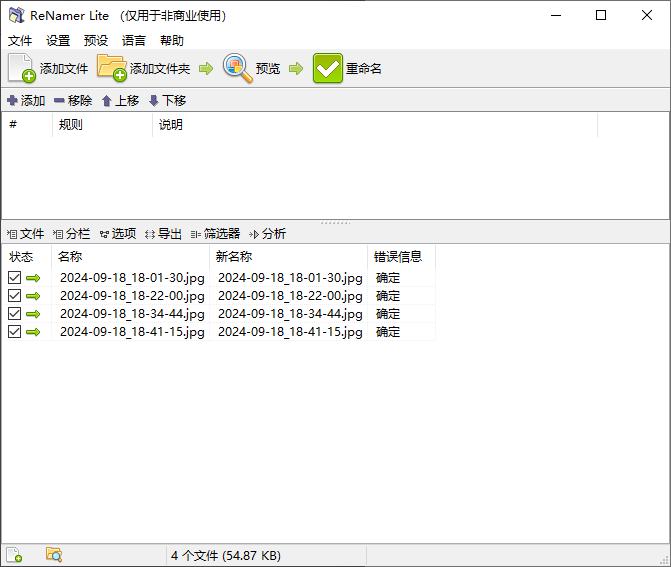Viewport: 671px width, 567px height.
Task: Open the 帮助 (Help) menu
Action: point(171,41)
